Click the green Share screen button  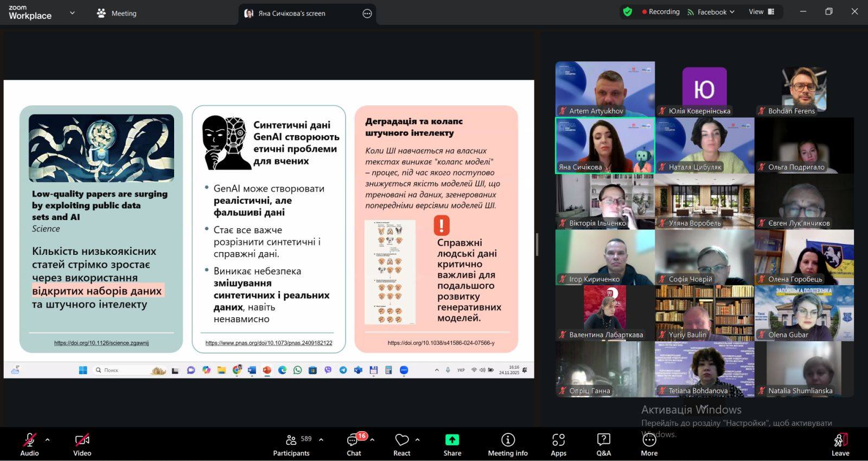point(452,444)
